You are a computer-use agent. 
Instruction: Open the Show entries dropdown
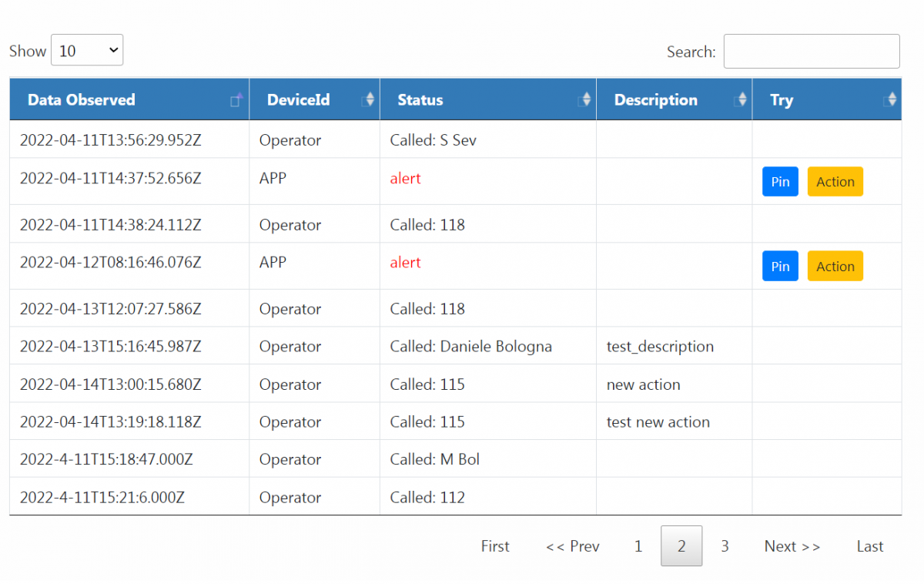(x=87, y=51)
